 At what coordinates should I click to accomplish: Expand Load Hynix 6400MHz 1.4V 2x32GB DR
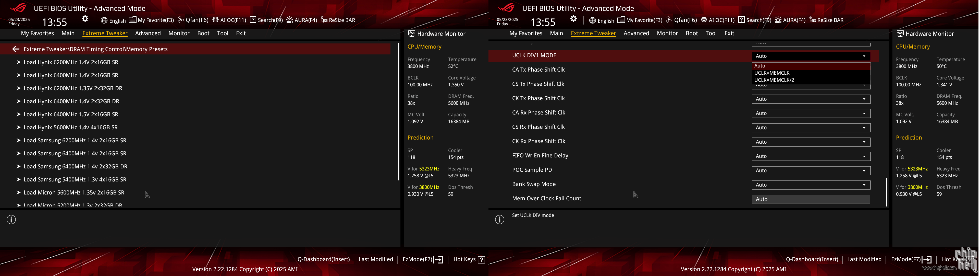tap(71, 101)
